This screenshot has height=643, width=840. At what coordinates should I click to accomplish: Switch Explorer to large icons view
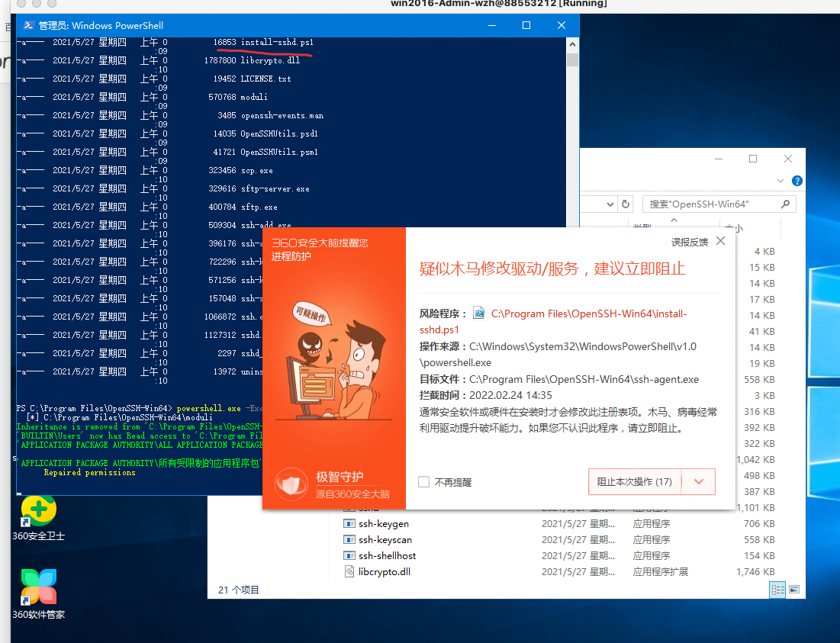794,590
